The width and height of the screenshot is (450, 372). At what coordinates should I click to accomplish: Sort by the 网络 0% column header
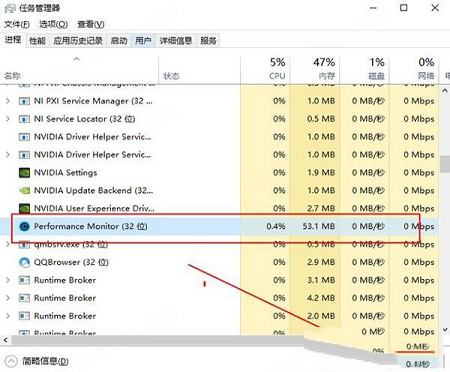pos(414,70)
